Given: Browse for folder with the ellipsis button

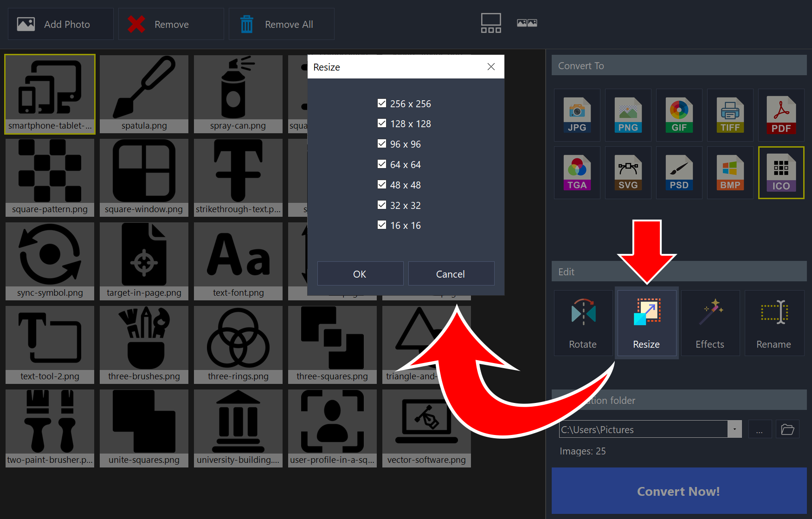Looking at the screenshot, I should (x=760, y=429).
